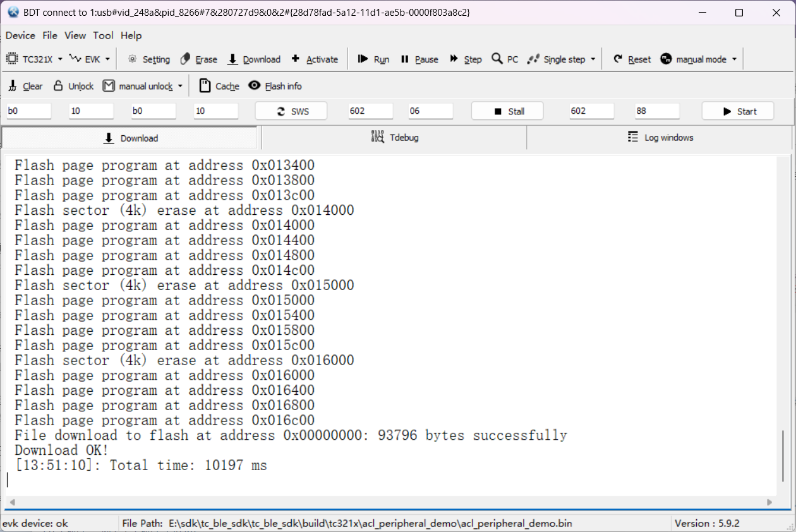Click the 'Download OK!' log line
796x532 pixels.
point(61,450)
